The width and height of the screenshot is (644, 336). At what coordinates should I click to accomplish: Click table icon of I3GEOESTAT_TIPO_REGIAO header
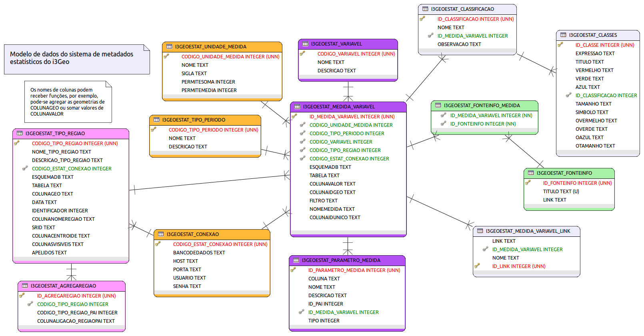point(20,133)
